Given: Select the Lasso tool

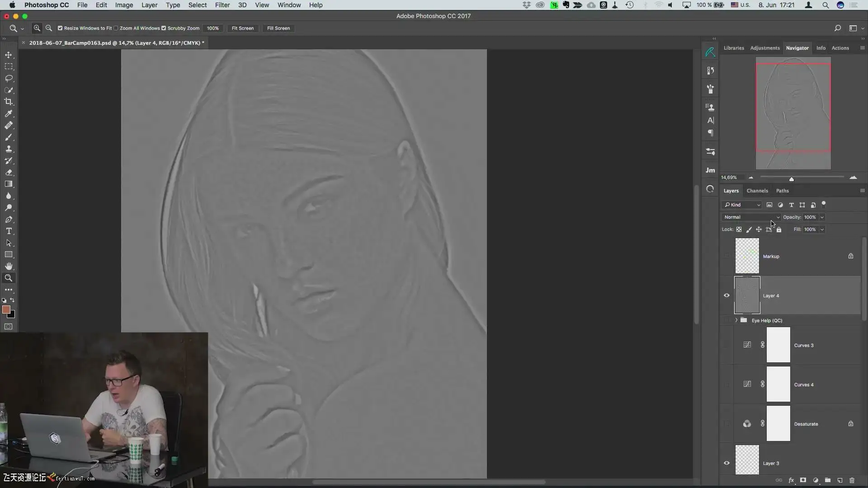Looking at the screenshot, I should 9,78.
